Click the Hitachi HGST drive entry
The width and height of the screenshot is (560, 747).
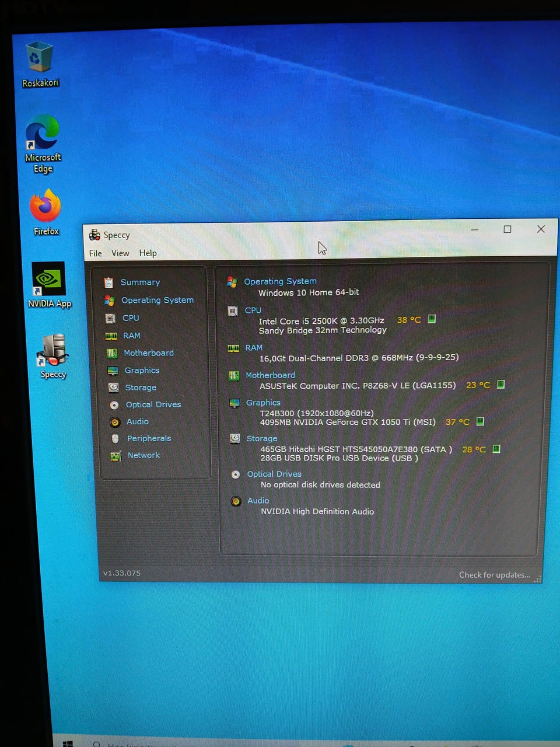(x=356, y=449)
